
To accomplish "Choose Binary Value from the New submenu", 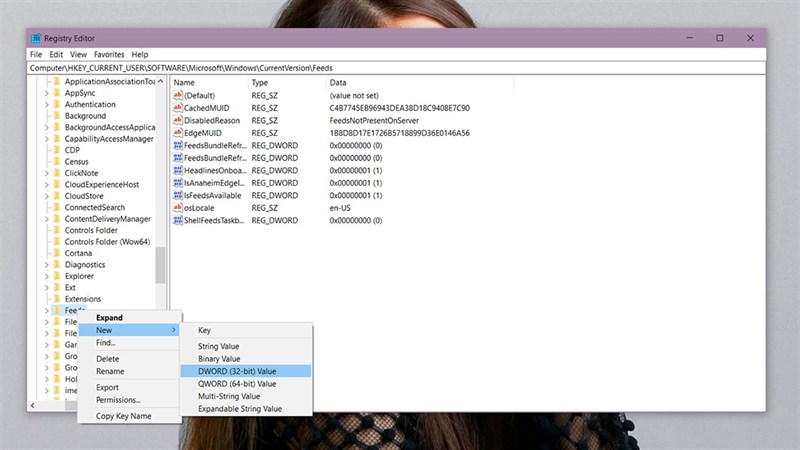I will [x=246, y=359].
